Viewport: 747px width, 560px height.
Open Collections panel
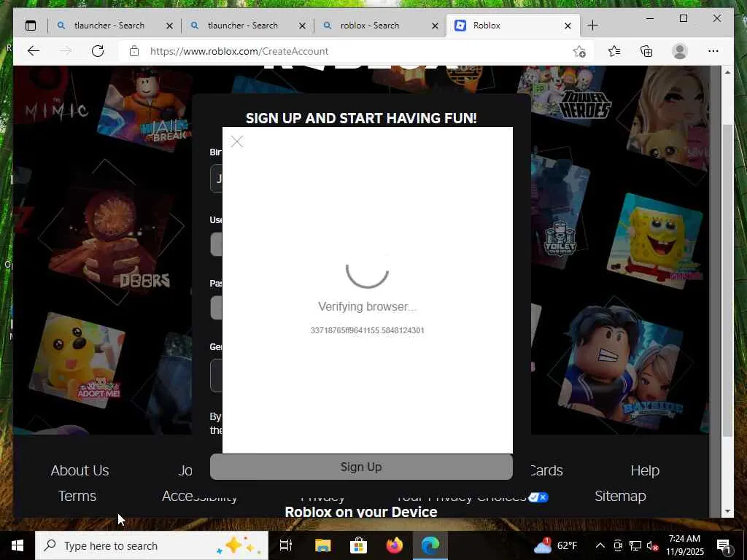click(x=646, y=51)
